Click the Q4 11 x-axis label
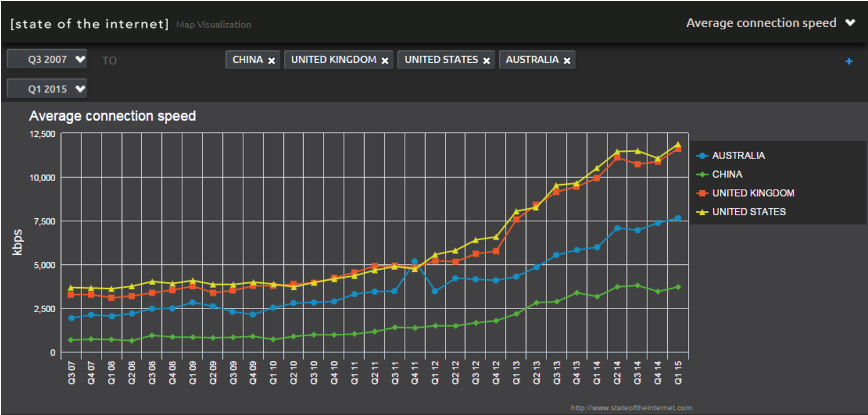The height and width of the screenshot is (415, 868). click(x=414, y=373)
